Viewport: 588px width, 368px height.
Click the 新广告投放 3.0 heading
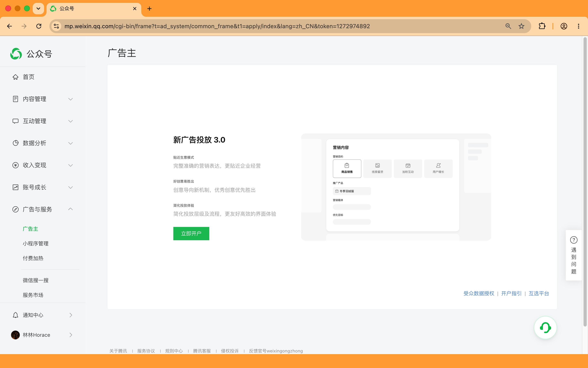click(199, 140)
